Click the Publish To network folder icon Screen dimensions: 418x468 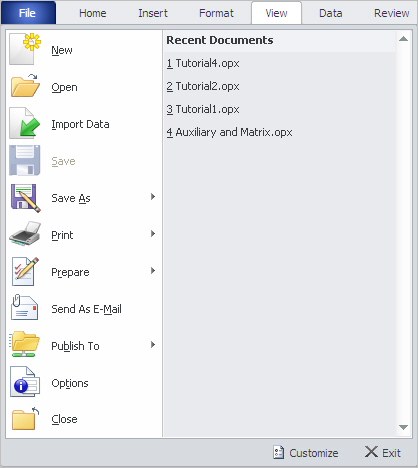[24, 344]
